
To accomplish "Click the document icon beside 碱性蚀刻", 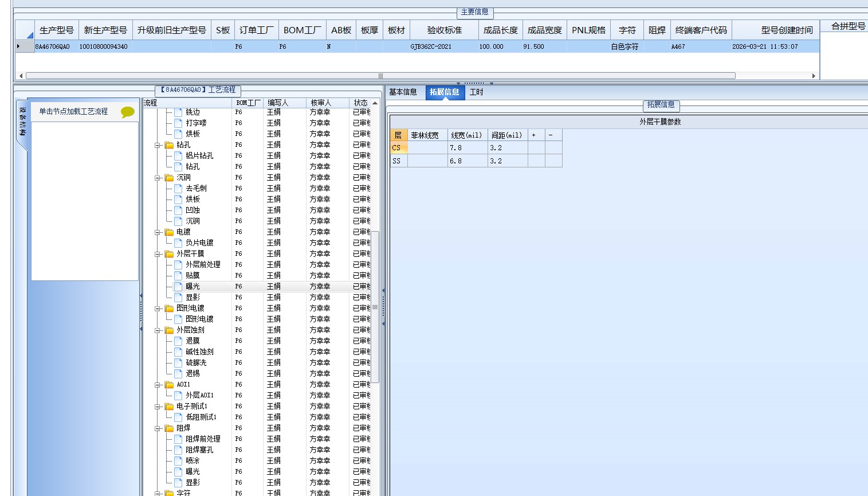I will (x=178, y=352).
